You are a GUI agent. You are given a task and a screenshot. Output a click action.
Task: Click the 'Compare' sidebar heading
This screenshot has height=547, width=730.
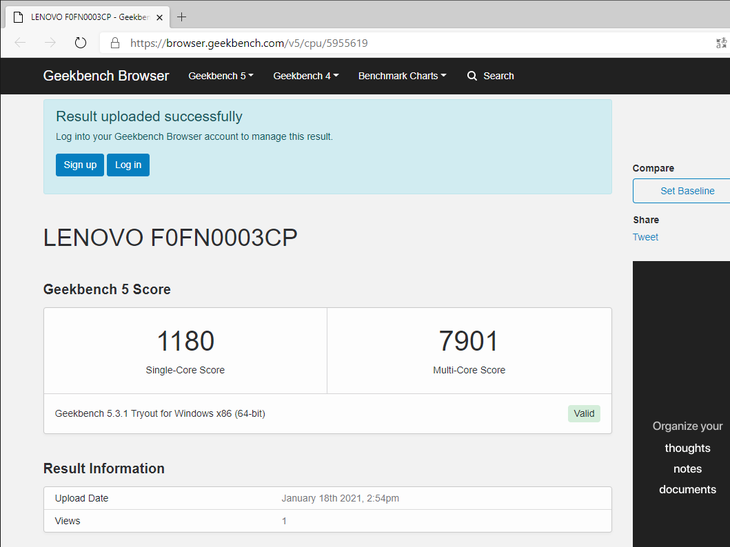pyautogui.click(x=653, y=168)
